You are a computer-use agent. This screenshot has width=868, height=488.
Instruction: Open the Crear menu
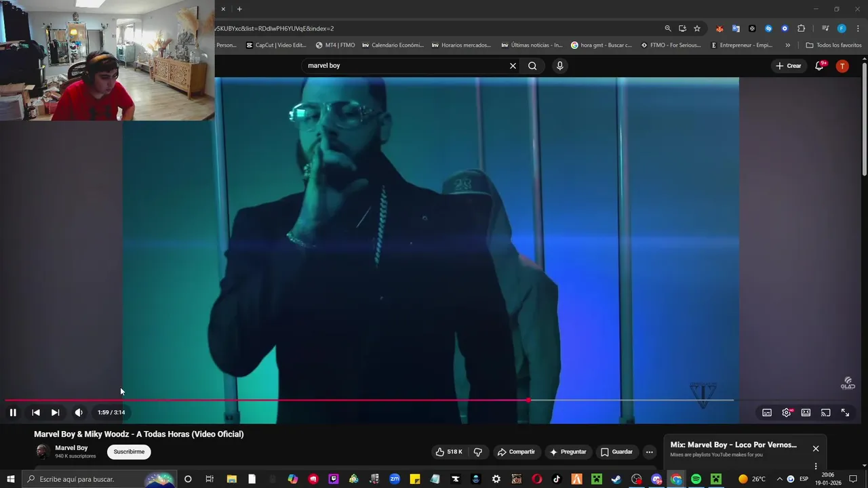pos(789,66)
